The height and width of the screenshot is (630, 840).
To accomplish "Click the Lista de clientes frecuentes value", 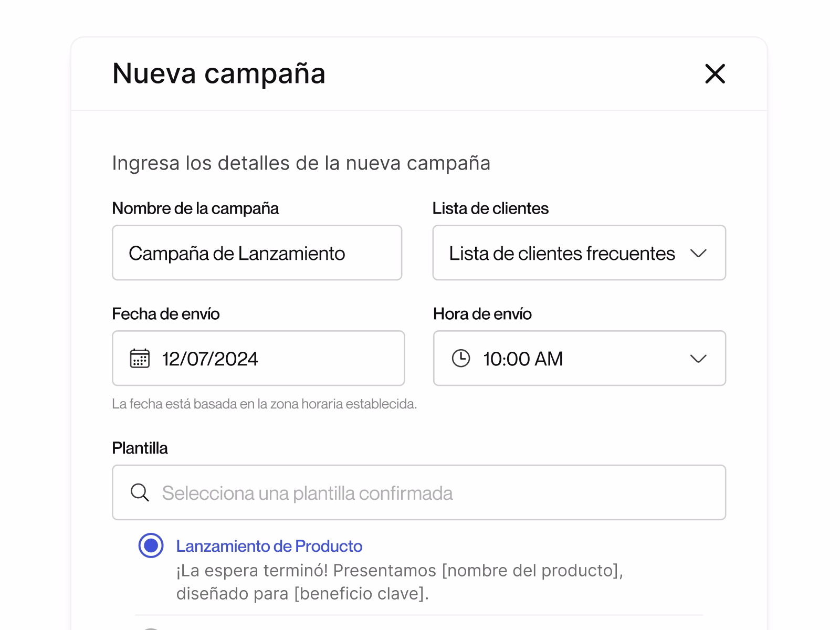I will (x=562, y=254).
